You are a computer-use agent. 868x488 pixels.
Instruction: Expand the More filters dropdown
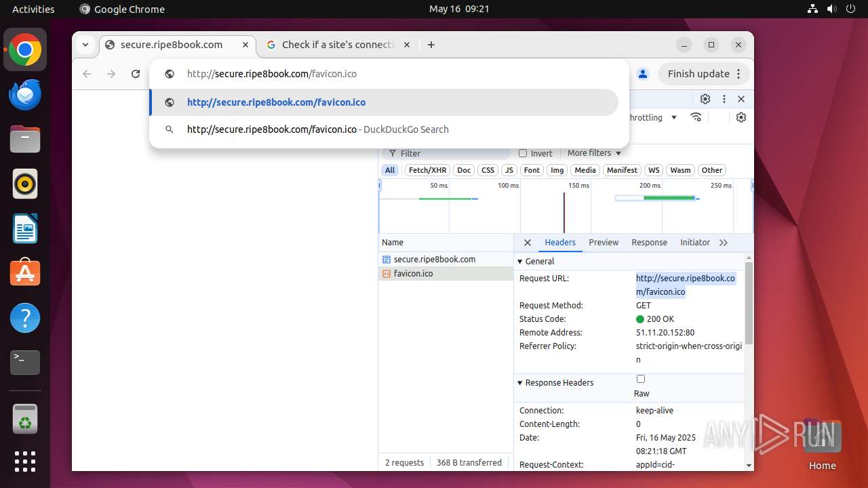click(x=595, y=153)
